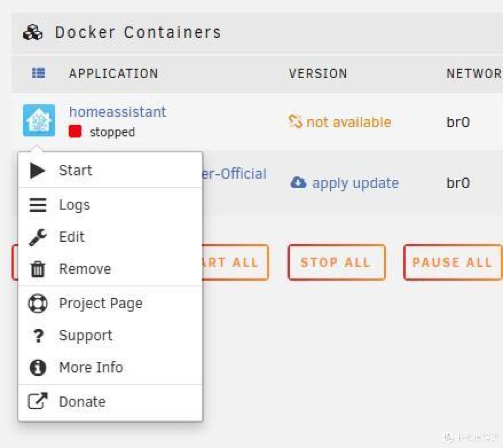
Task: Click the not available version status
Action: pyautogui.click(x=348, y=122)
